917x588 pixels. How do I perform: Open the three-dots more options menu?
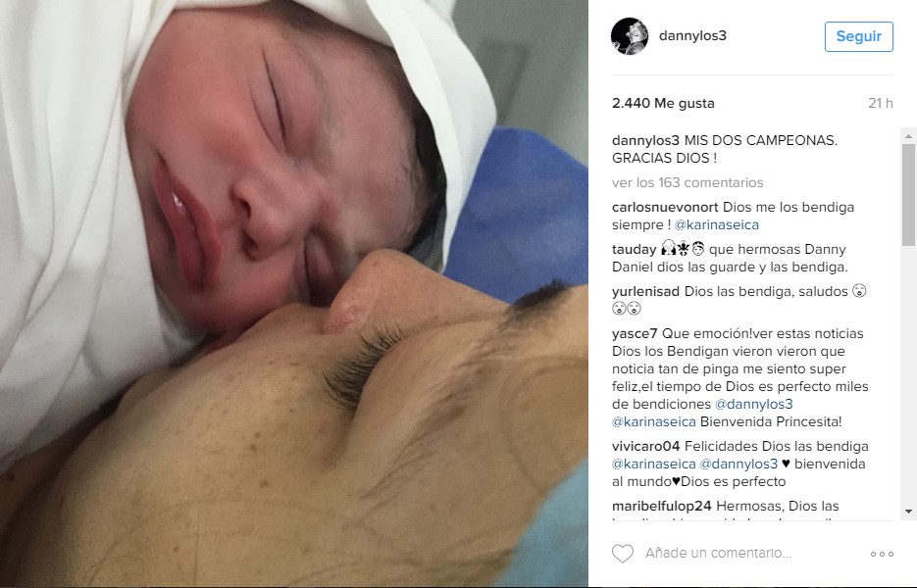coord(882,554)
